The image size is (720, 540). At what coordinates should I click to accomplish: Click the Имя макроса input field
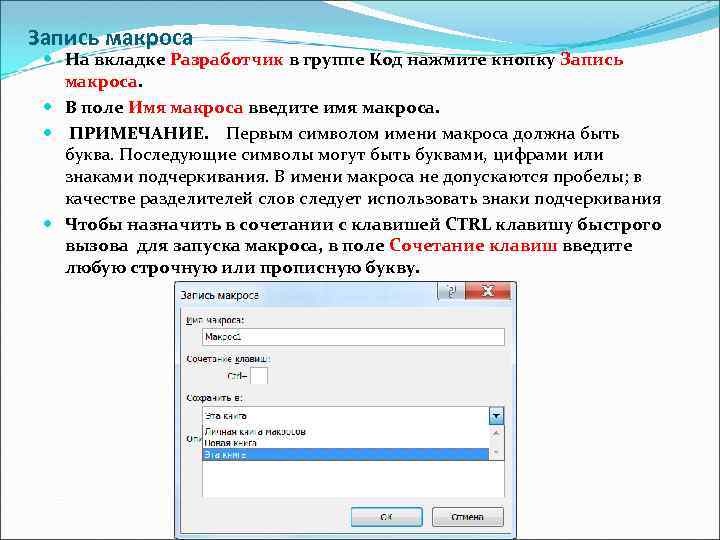tap(353, 337)
